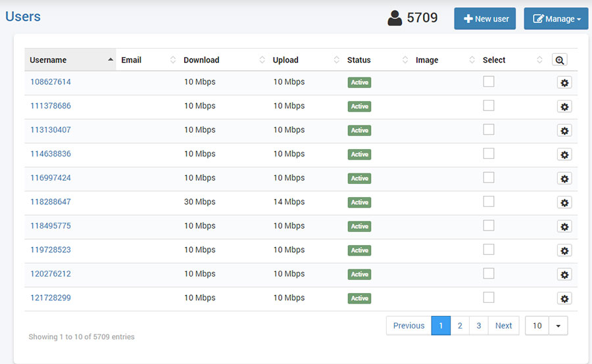Tick the checkbox for user 114638836
The image size is (592, 364).
(489, 154)
